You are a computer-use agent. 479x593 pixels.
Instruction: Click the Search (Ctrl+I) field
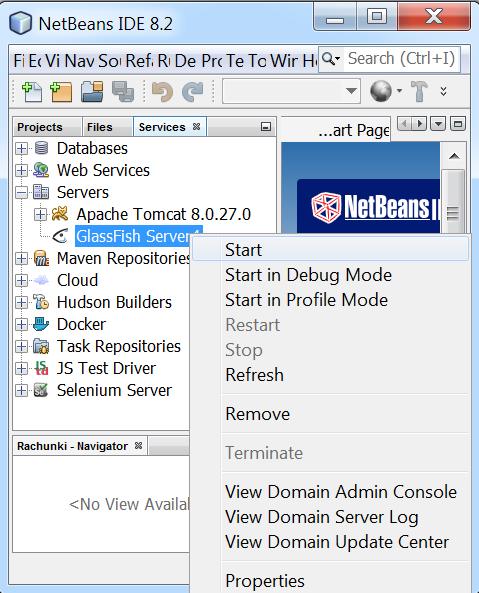click(401, 59)
